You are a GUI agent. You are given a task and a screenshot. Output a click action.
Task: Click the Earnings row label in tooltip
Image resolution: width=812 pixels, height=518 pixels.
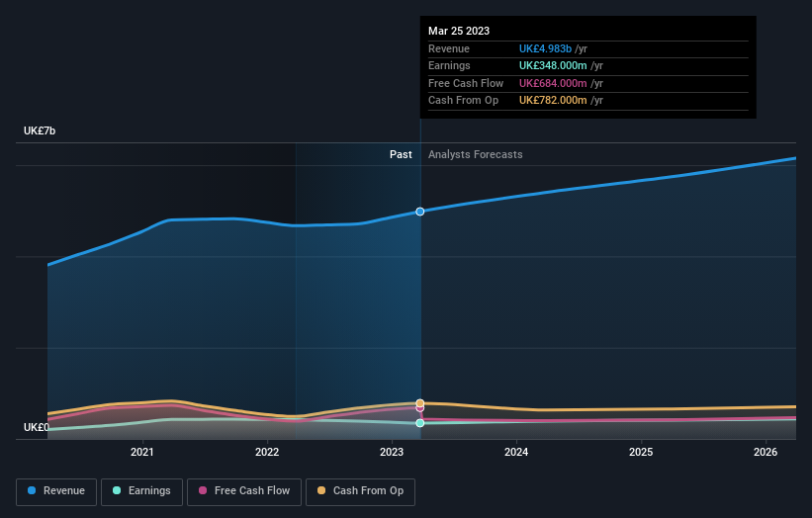(x=449, y=65)
